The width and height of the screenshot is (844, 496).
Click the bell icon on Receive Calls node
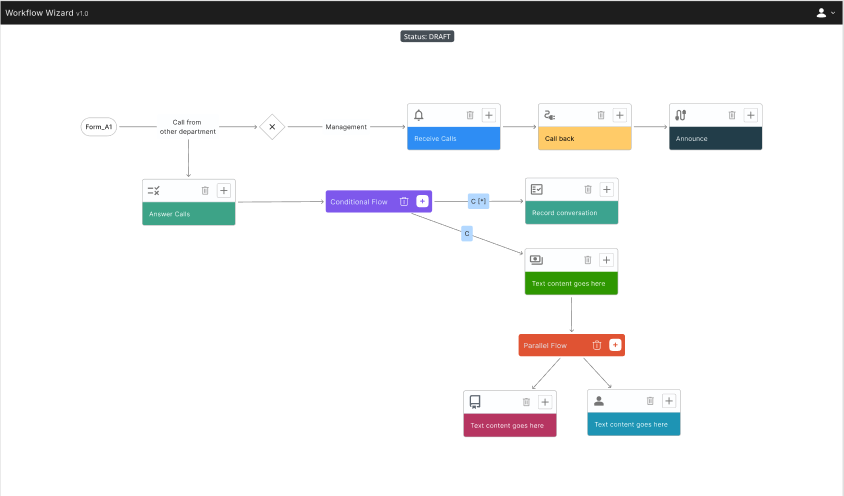418,115
